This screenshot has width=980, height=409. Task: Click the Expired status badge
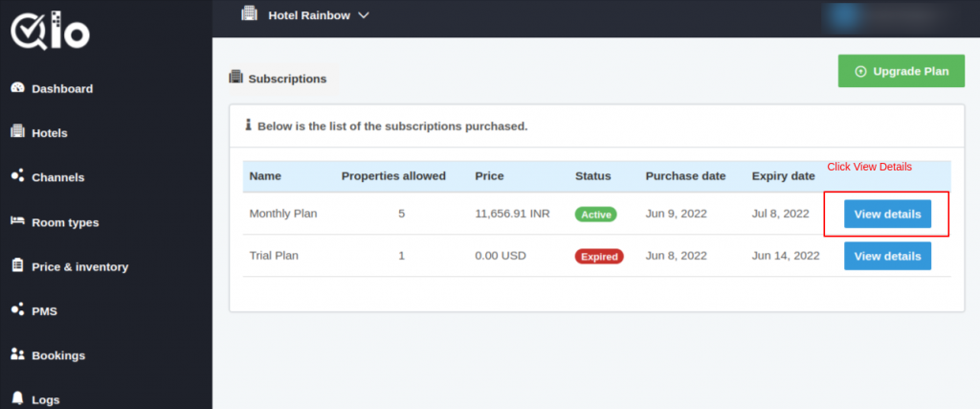click(x=599, y=256)
